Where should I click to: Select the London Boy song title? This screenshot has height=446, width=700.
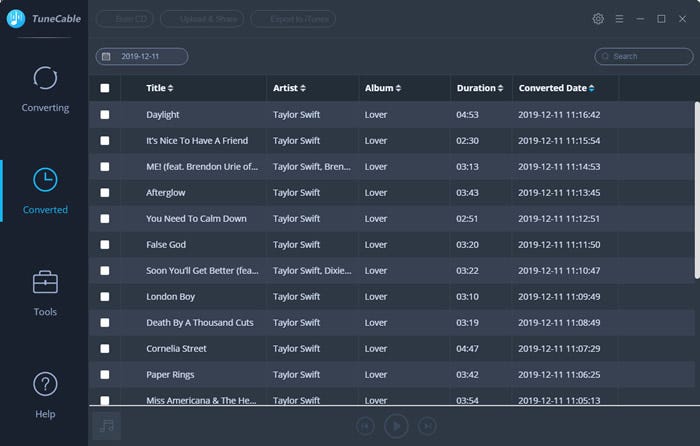[x=171, y=296]
